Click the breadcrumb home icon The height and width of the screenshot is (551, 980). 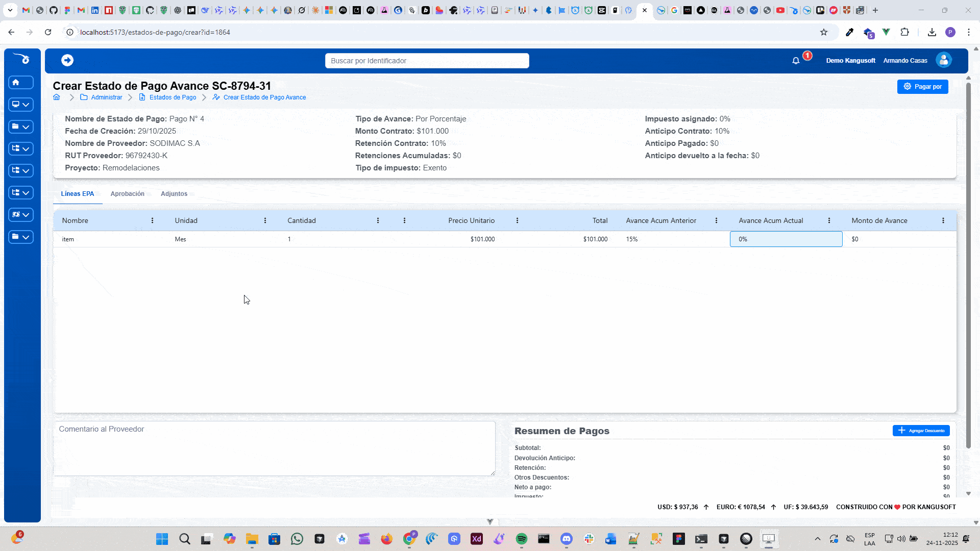click(x=57, y=97)
